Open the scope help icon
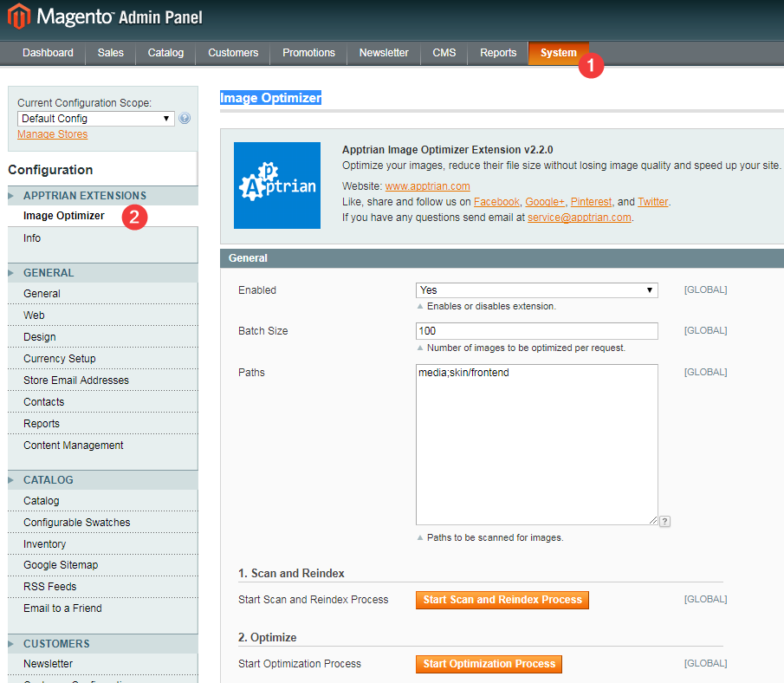 (x=185, y=119)
